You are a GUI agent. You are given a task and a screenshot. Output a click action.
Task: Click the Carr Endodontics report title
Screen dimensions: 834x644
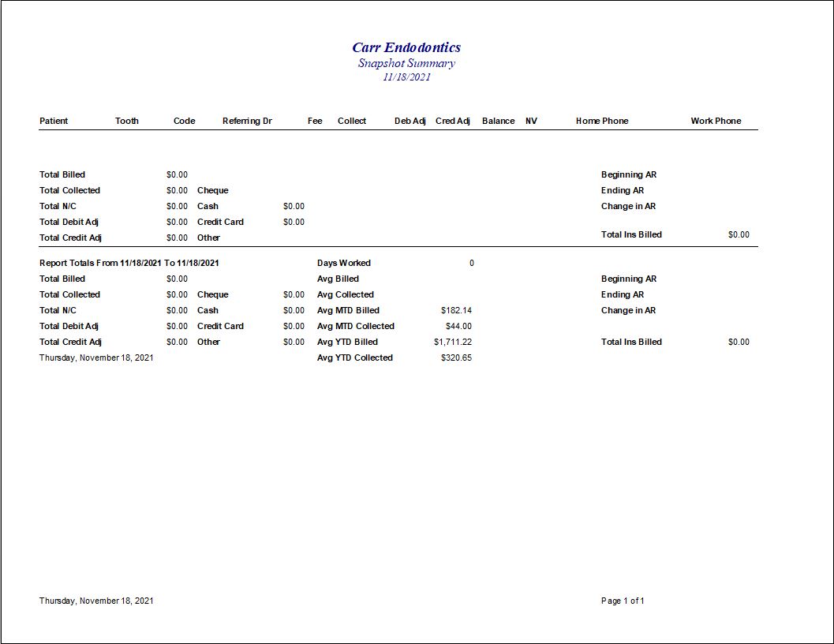coord(406,47)
